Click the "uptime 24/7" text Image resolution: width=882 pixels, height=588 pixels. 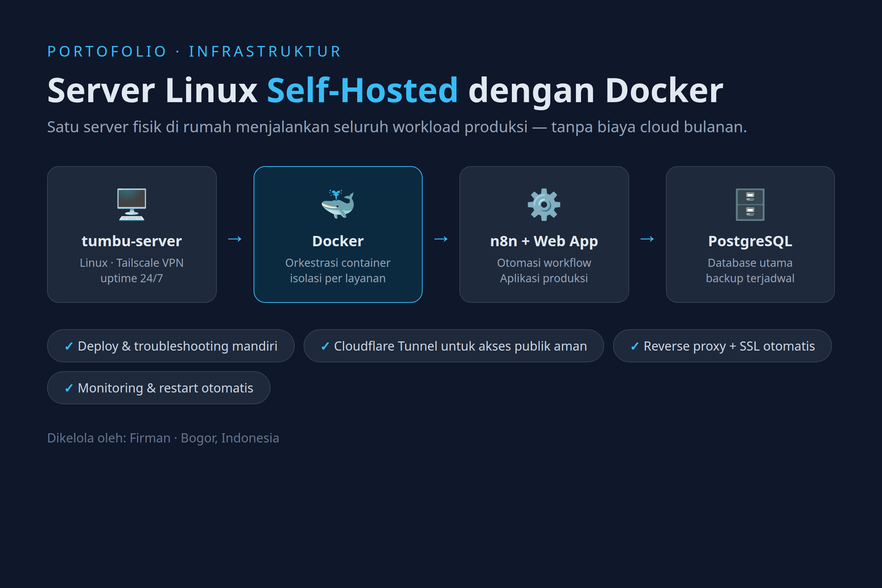pos(132,279)
